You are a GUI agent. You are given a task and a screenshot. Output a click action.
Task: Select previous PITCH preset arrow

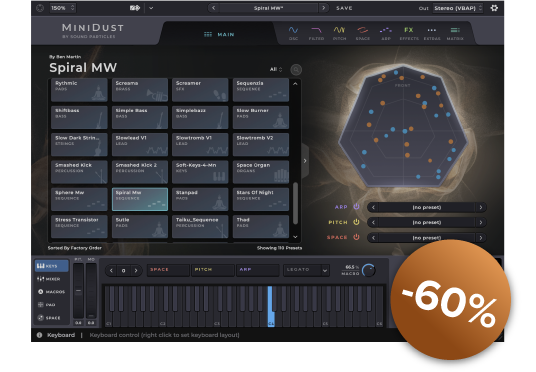373,222
